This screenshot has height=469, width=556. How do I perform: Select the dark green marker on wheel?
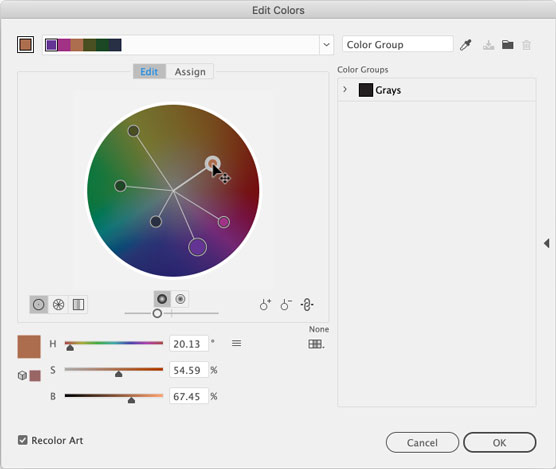pyautogui.click(x=121, y=186)
